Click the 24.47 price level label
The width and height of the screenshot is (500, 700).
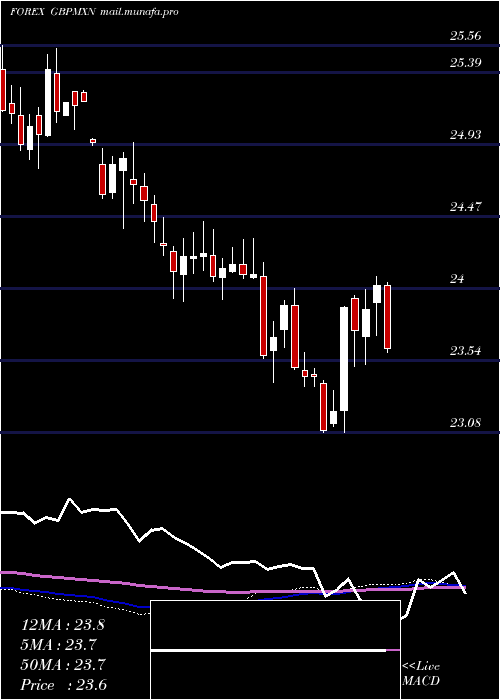(466, 207)
